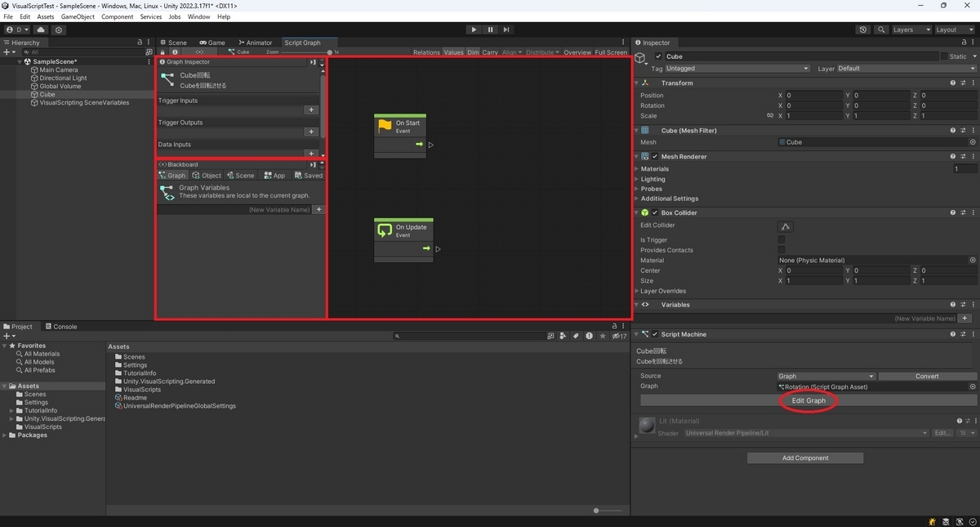Toggle the graph lock icon
The width and height of the screenshot is (980, 527).
[163, 52]
